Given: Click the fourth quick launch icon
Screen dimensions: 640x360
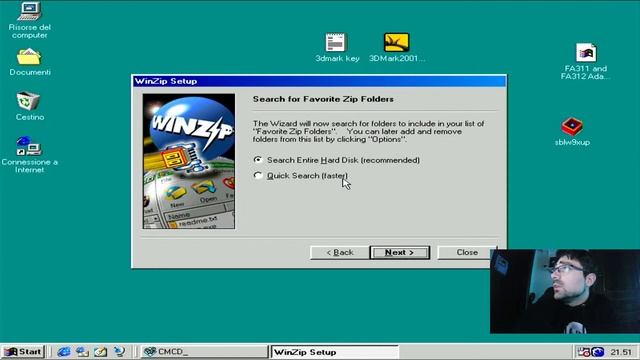Looking at the screenshot, I should (x=119, y=351).
